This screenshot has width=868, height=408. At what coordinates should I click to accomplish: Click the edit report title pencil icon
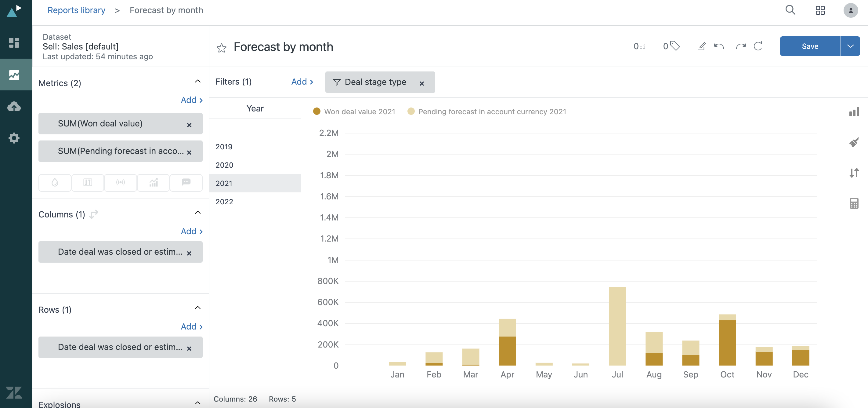(x=701, y=46)
